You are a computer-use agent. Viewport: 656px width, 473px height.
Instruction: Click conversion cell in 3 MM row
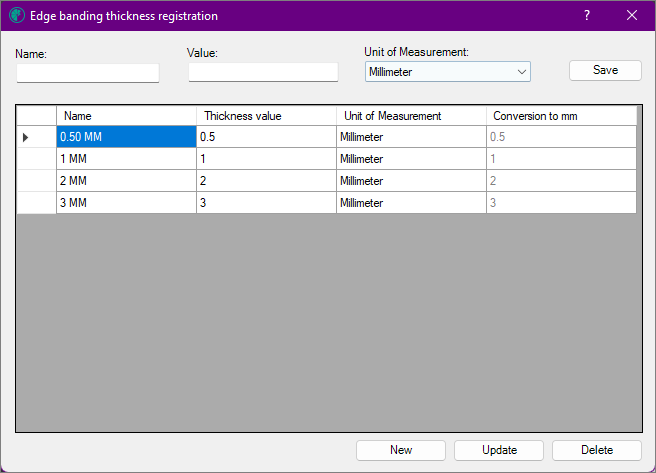(x=561, y=203)
